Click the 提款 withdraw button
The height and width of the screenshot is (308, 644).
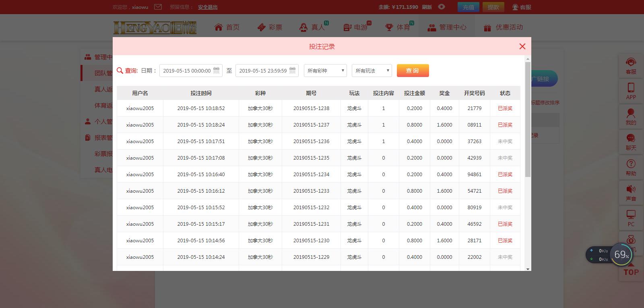point(493,7)
